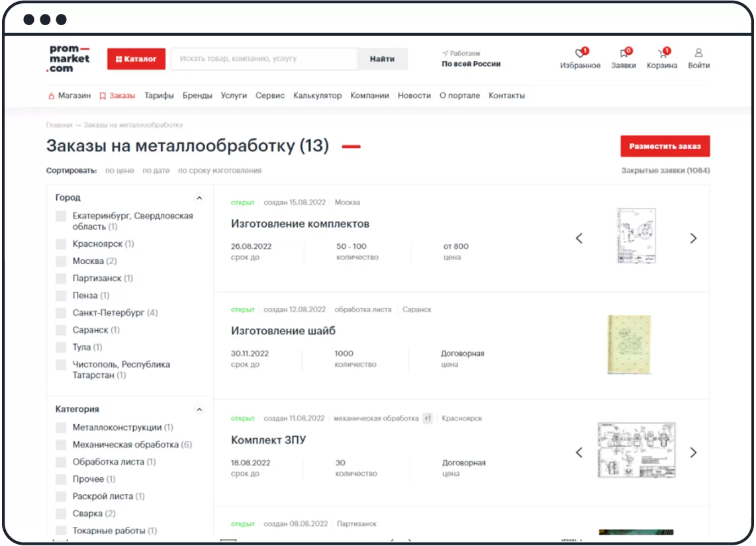Click the Войти user profile icon

coord(698,52)
